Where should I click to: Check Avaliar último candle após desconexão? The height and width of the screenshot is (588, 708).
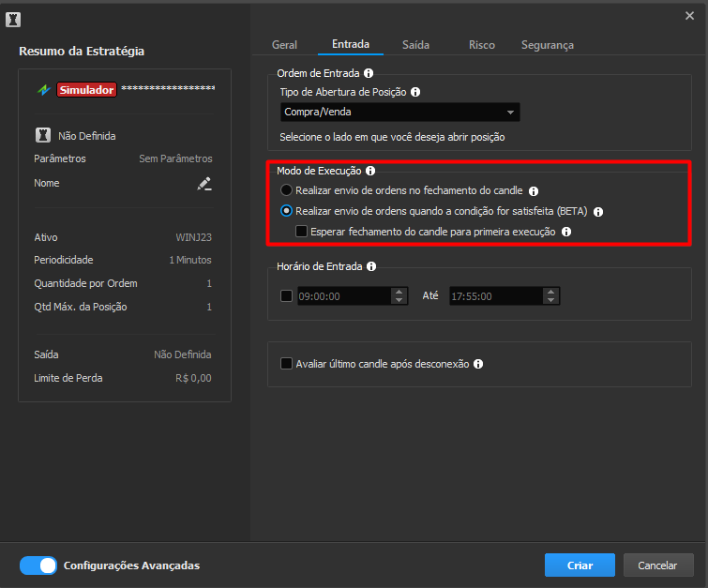(286, 364)
